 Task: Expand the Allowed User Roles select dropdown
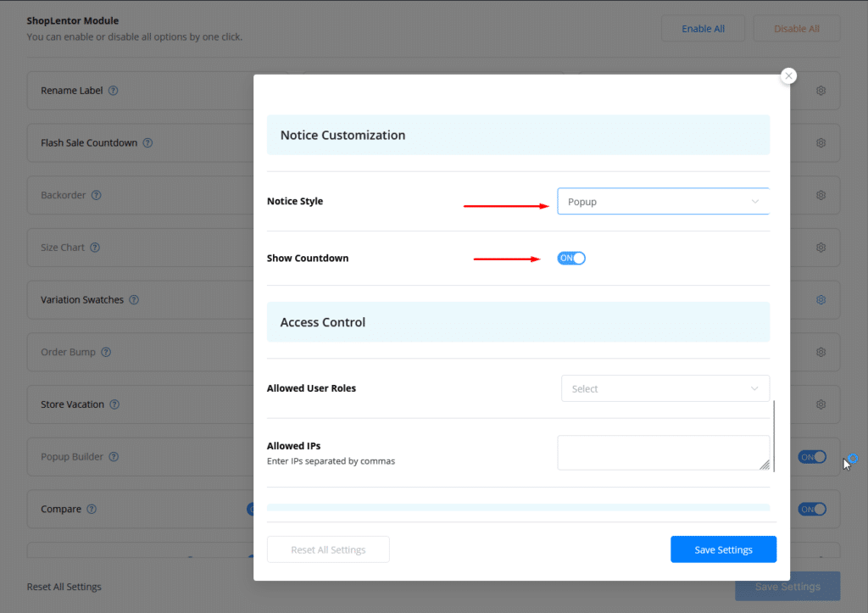coord(665,388)
